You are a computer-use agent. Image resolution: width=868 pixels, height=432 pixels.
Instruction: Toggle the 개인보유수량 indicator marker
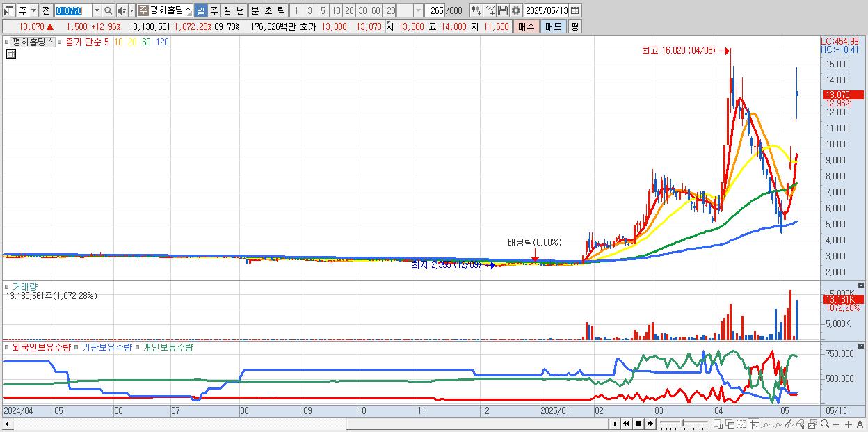(x=138, y=346)
